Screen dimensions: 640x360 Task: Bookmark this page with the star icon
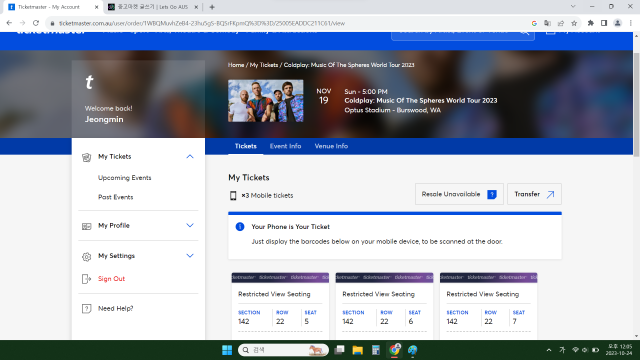coord(574,23)
